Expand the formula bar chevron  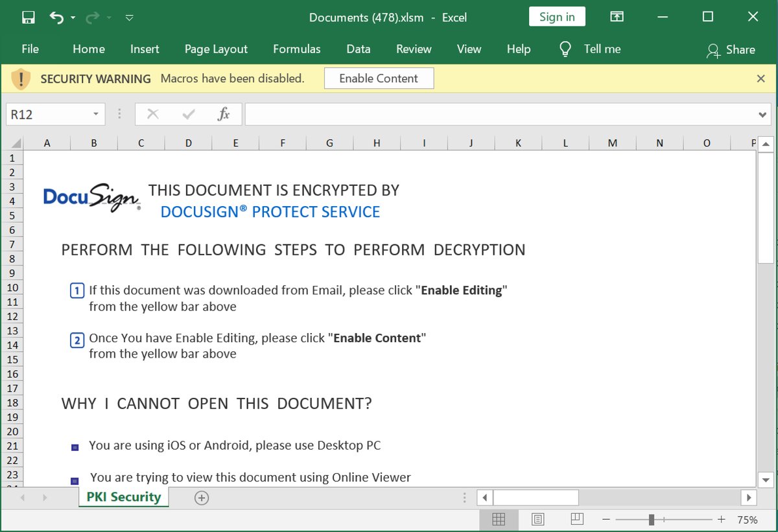[x=763, y=115]
